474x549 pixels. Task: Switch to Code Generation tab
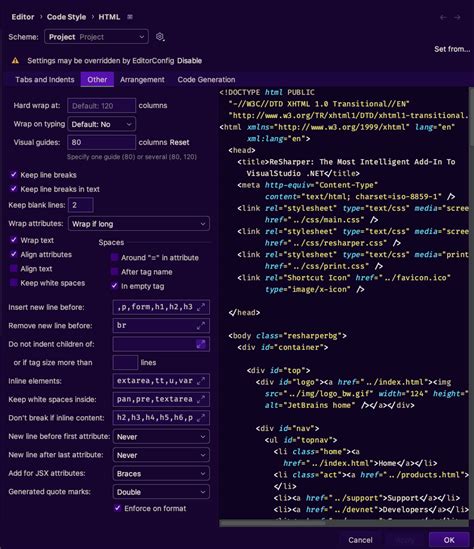click(x=206, y=79)
